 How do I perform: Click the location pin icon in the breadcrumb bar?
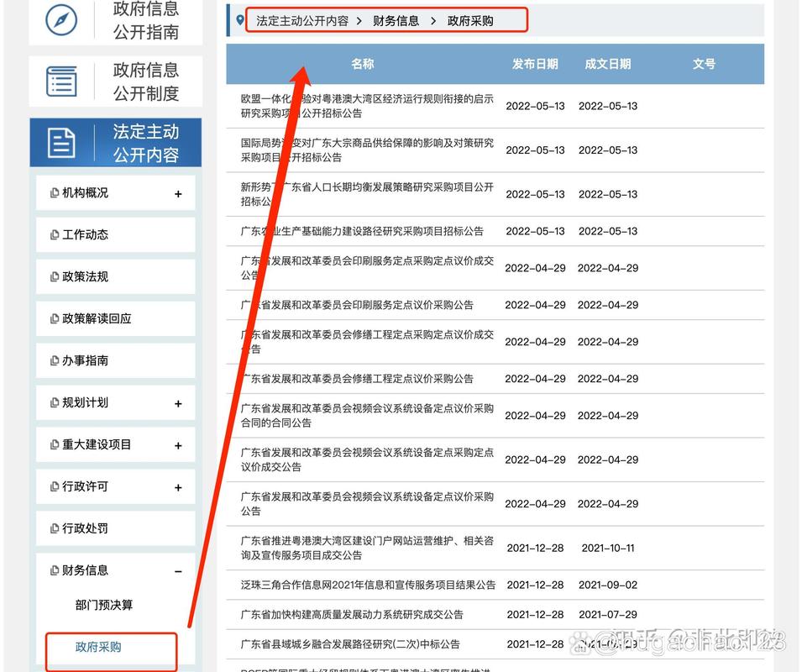[241, 19]
